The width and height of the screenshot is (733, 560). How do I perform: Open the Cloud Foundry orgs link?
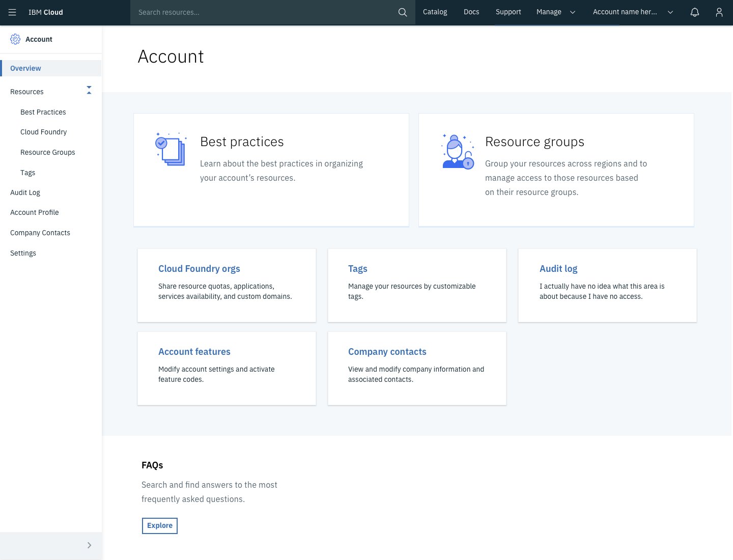point(199,269)
